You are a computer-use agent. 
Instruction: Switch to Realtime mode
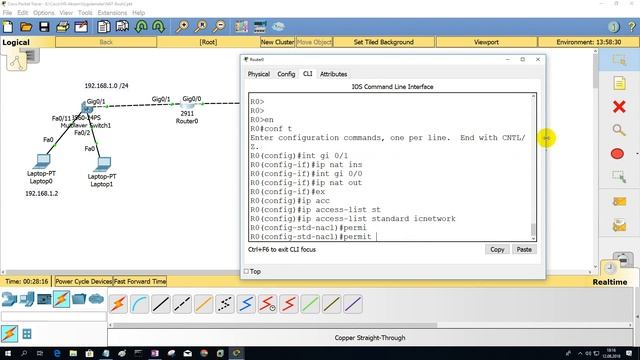coord(610,282)
